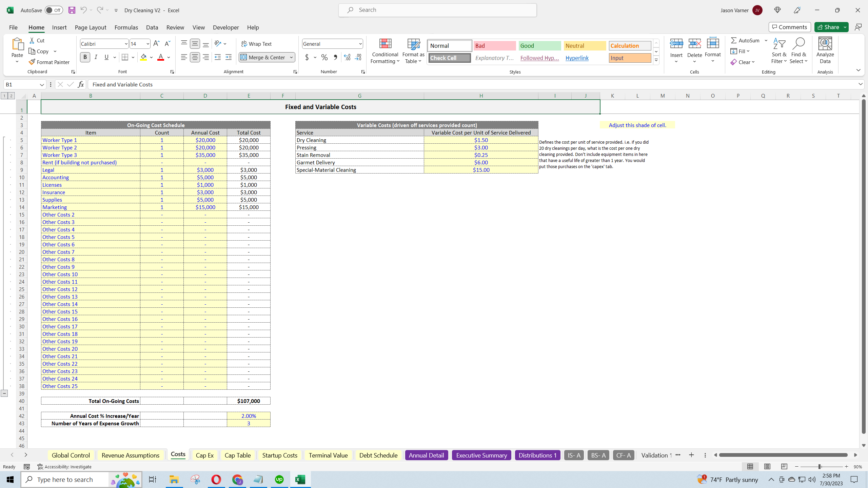This screenshot has height=488, width=868.
Task: Switch to the Formulas ribbon tab
Action: (x=126, y=27)
